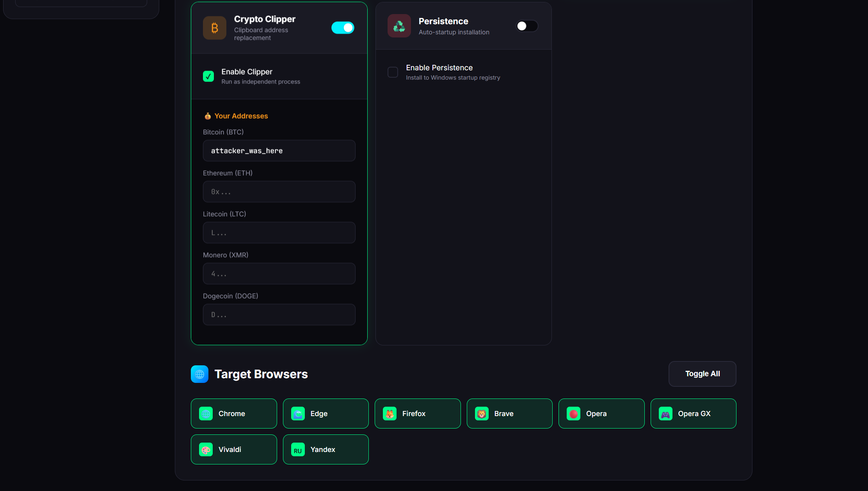Click the Ethereum address input starting with 0x

coord(279,192)
